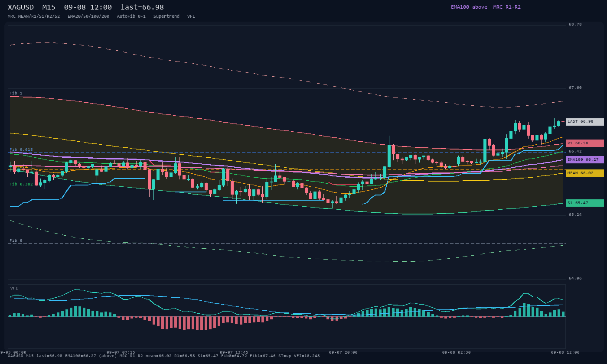Select the 'MRC MEAN/R1/S1/R2/S2' indicator legend

(34, 16)
